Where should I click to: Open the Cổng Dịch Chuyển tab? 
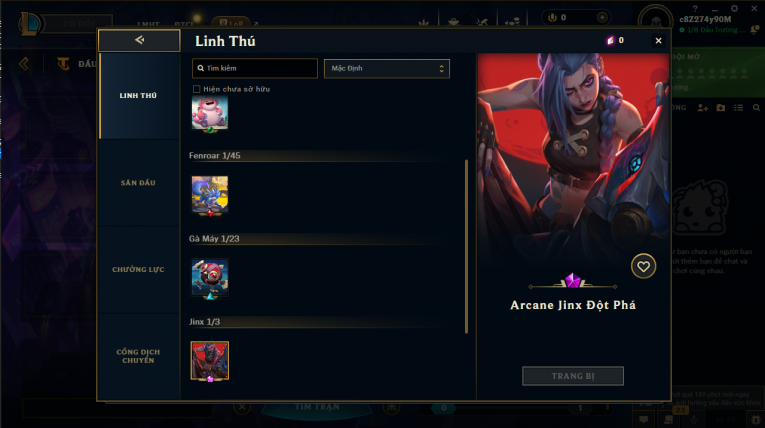coord(139,356)
